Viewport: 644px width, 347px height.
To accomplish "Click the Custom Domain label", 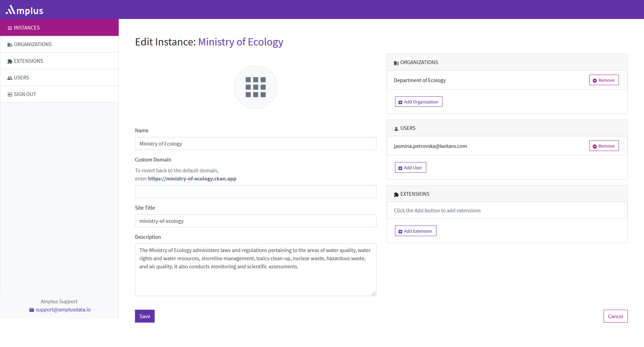I will [153, 160].
